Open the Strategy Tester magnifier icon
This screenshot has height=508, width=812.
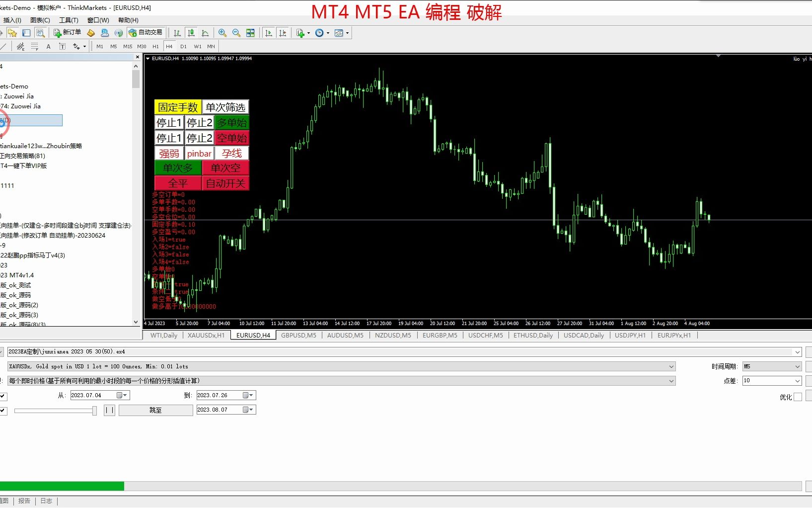40,33
